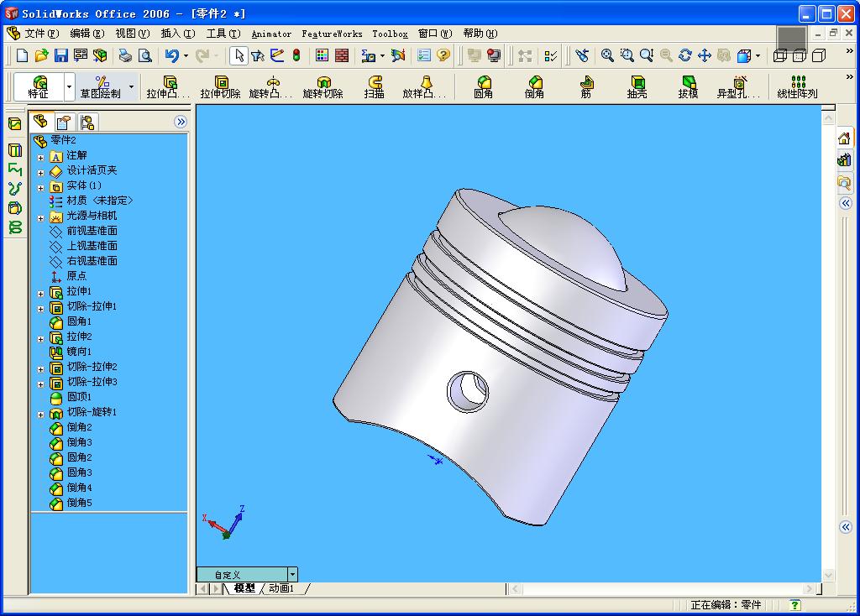
Task: Click the Help question mark toolbar icon
Action: point(443,55)
